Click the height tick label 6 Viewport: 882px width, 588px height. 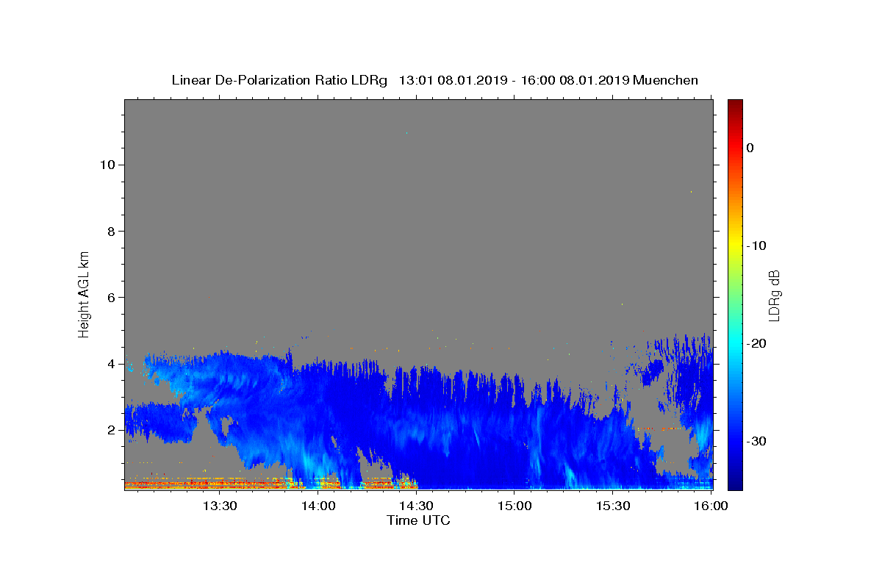tap(111, 298)
